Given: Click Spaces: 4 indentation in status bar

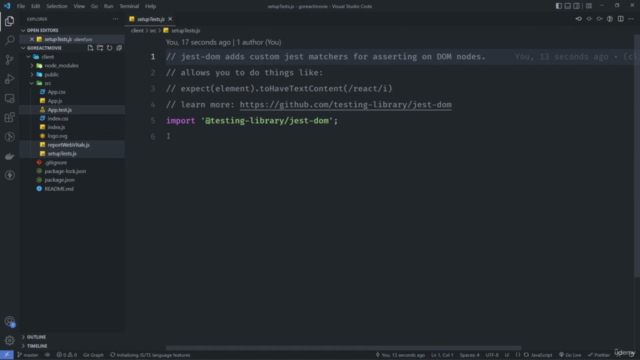Looking at the screenshot, I should click(469, 355).
